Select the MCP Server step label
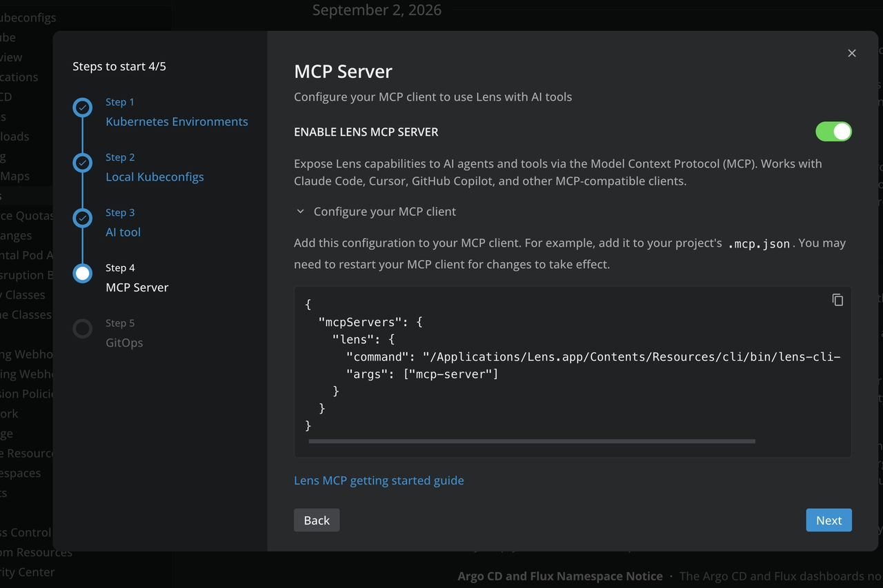883x588 pixels. tap(137, 287)
